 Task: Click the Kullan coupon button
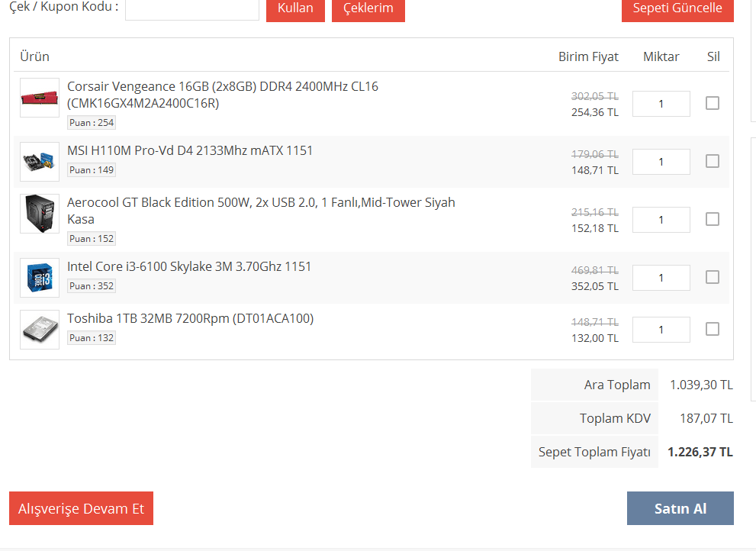295,8
